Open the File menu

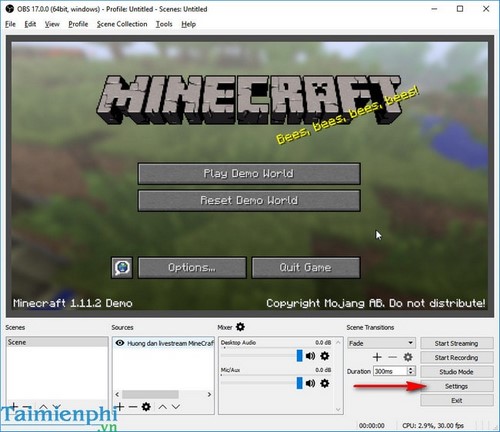pos(10,24)
